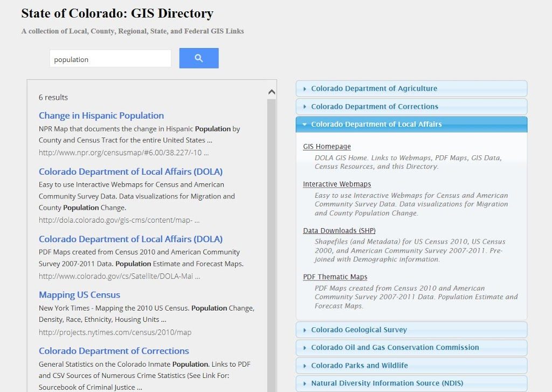
Task: Expand Colorado Department of Corrections accordion
Action: tap(411, 106)
